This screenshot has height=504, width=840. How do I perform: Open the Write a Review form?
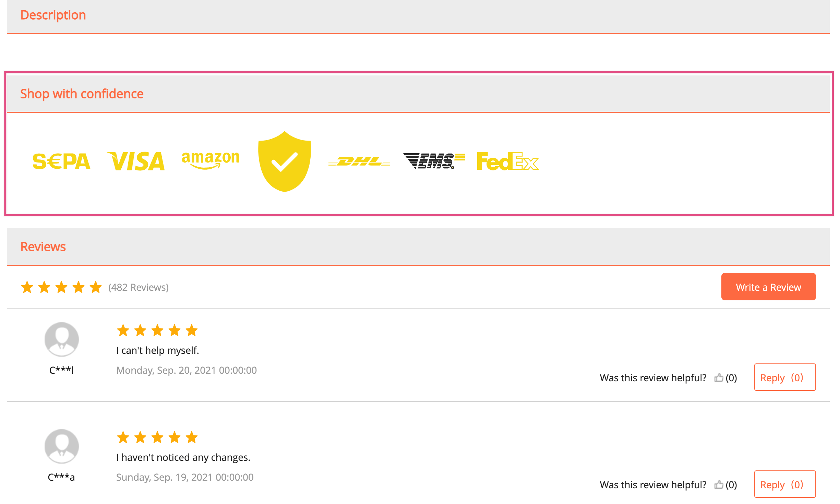[x=768, y=287]
